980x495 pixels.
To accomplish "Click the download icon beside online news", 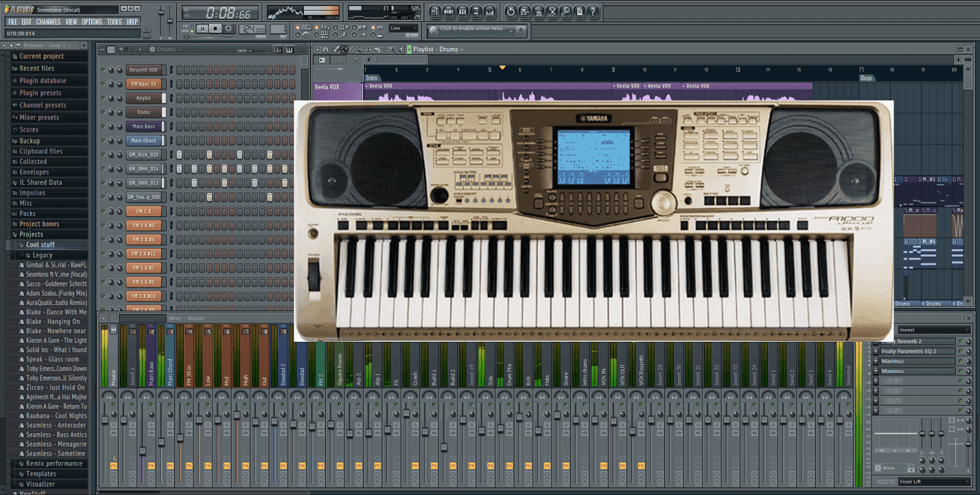I will pos(521,31).
